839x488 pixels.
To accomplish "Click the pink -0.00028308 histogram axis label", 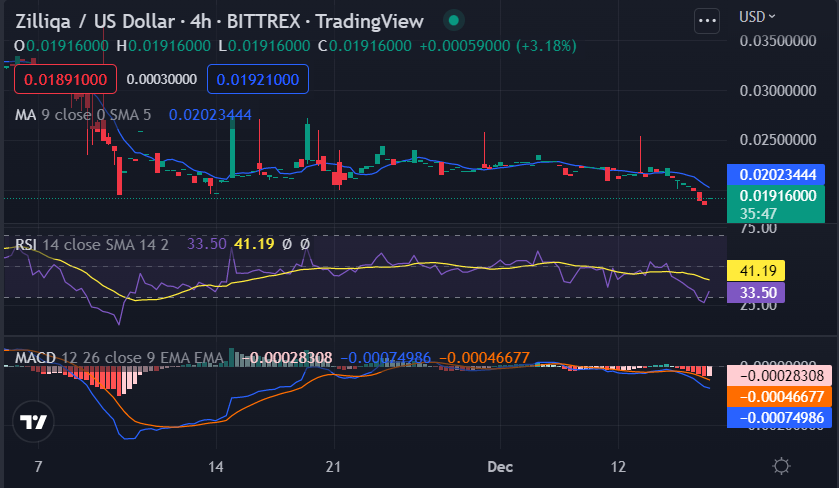I will click(x=780, y=376).
